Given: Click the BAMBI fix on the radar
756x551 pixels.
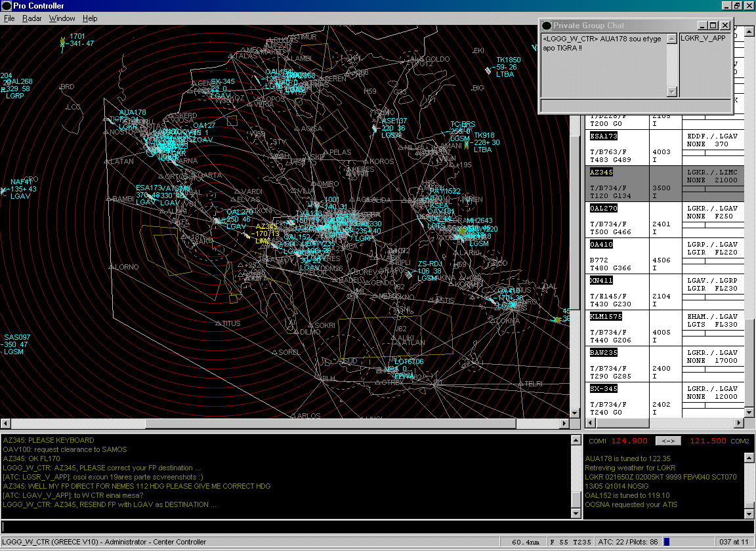Looking at the screenshot, I should 120,199.
